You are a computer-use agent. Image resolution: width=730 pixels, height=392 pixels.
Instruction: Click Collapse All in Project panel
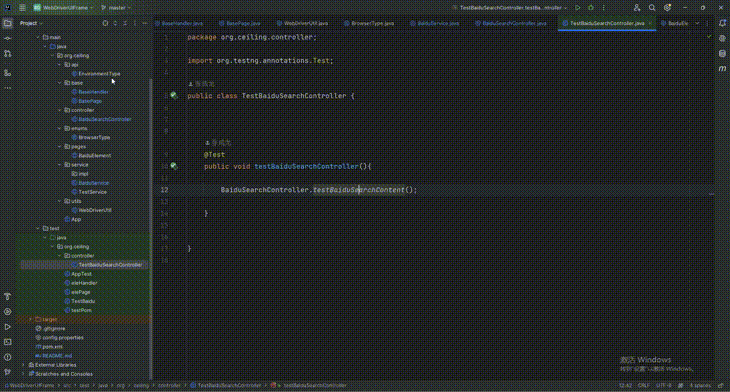click(125, 23)
